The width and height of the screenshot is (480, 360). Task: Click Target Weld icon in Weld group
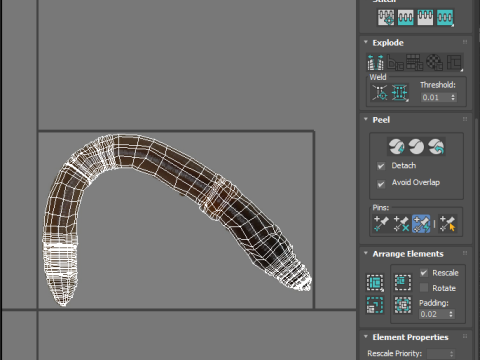click(380, 93)
